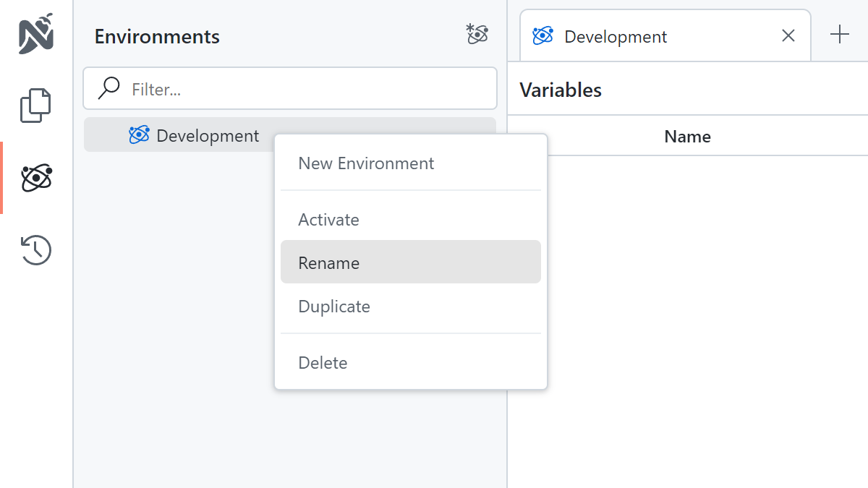Click the Name column header
The image size is (868, 488).
click(x=687, y=137)
